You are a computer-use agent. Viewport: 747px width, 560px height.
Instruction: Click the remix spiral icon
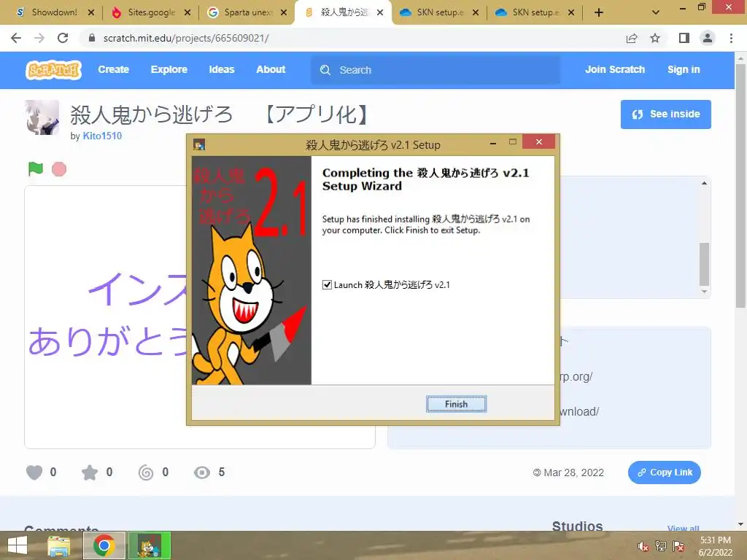[x=146, y=472]
